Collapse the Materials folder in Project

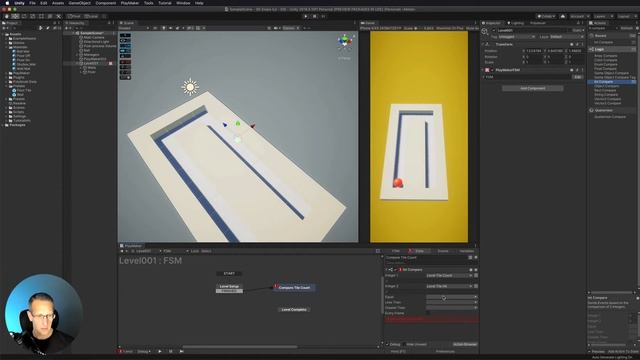click(x=7, y=47)
